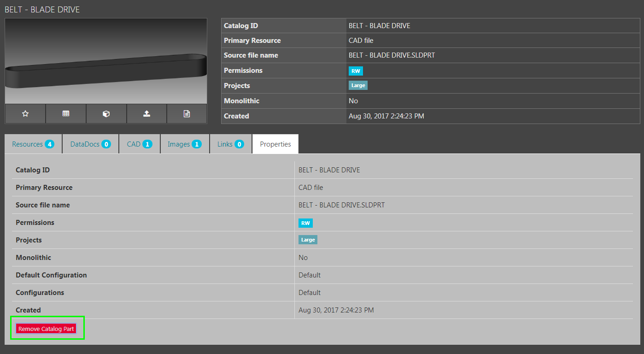The image size is (644, 354).
Task: Click the RW permissions badge in the top table
Action: [x=356, y=71]
